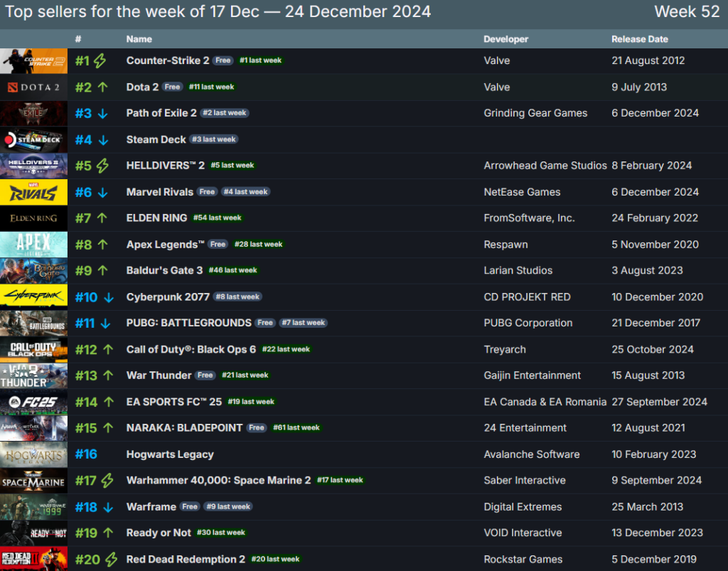The width and height of the screenshot is (728, 571).
Task: Click the Name column header
Action: (139, 39)
